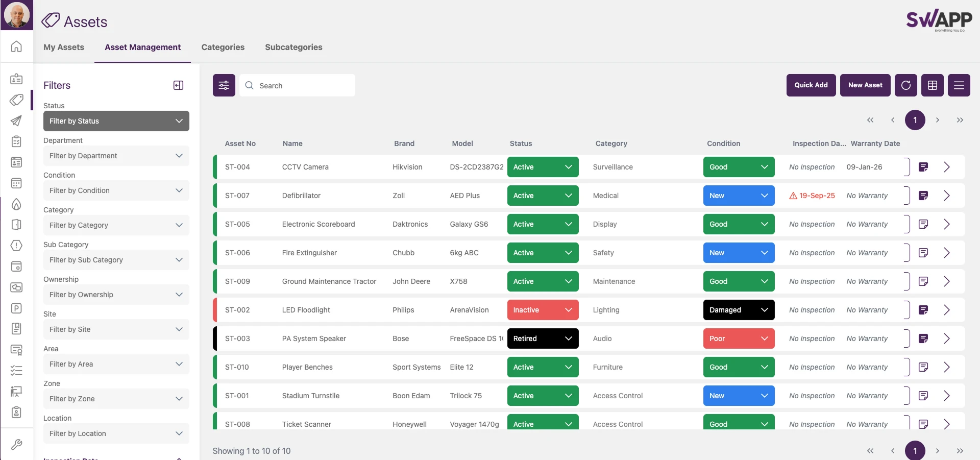
Task: Click the Quick Add button
Action: pos(811,85)
